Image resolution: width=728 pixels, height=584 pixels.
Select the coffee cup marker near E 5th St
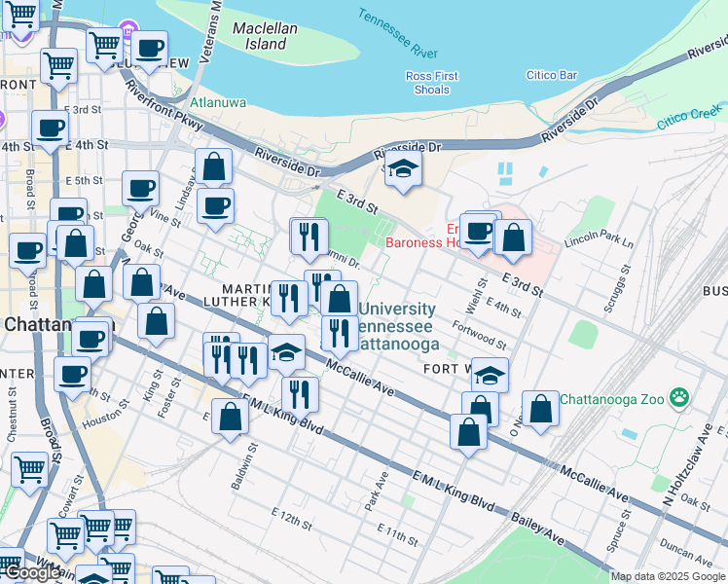pyautogui.click(x=140, y=189)
